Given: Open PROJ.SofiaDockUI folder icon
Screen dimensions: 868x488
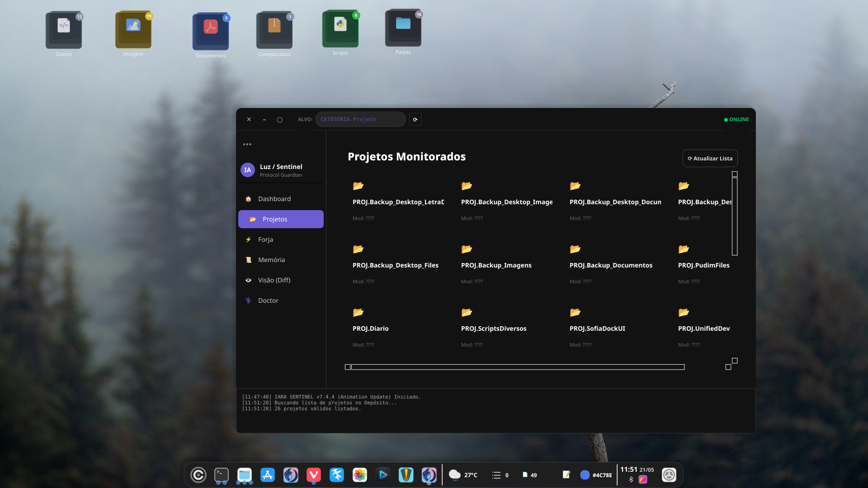Looking at the screenshot, I should pyautogui.click(x=575, y=312).
